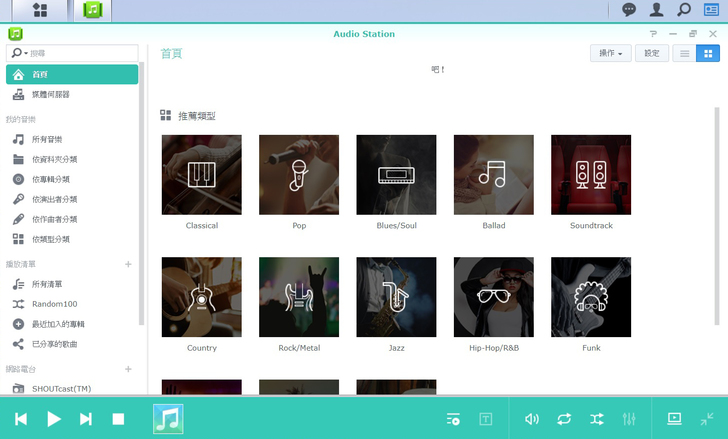
Task: Click the 設定 settings button
Action: [x=652, y=53]
